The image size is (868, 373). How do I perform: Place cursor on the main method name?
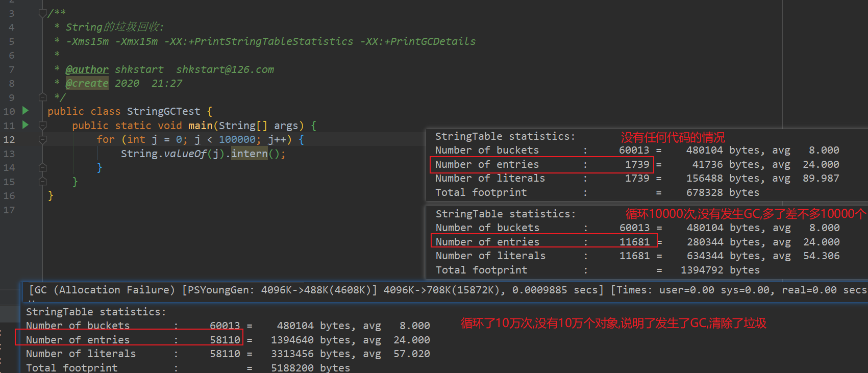[201, 126]
